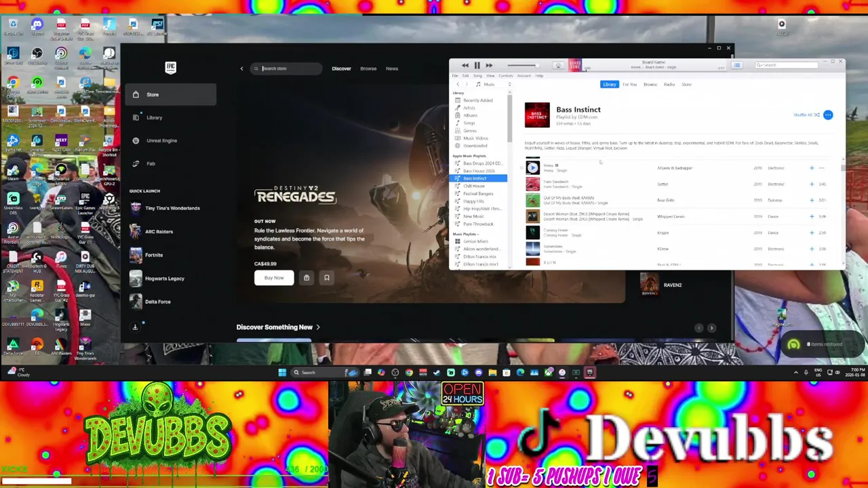Switch to Epic News tab
Image resolution: width=868 pixels, height=488 pixels.
(392, 68)
